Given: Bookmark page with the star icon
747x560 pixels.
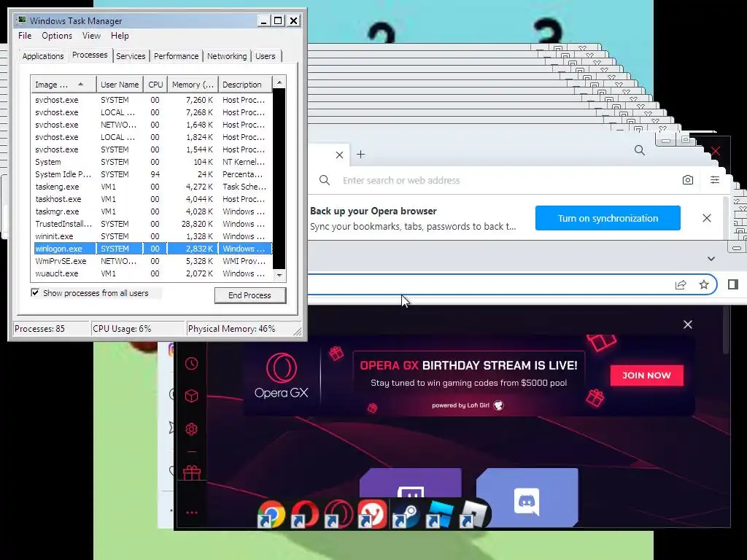Looking at the screenshot, I should pyautogui.click(x=704, y=285).
